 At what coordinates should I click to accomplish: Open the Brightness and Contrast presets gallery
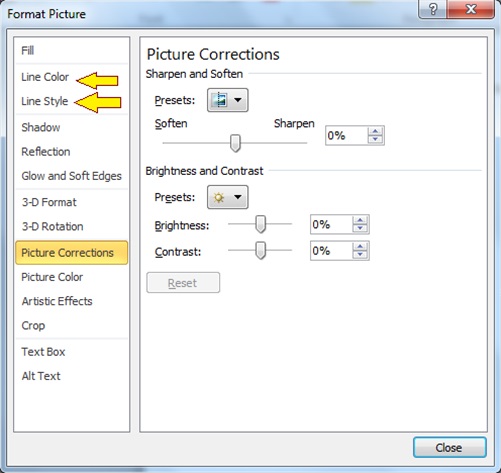point(228,197)
